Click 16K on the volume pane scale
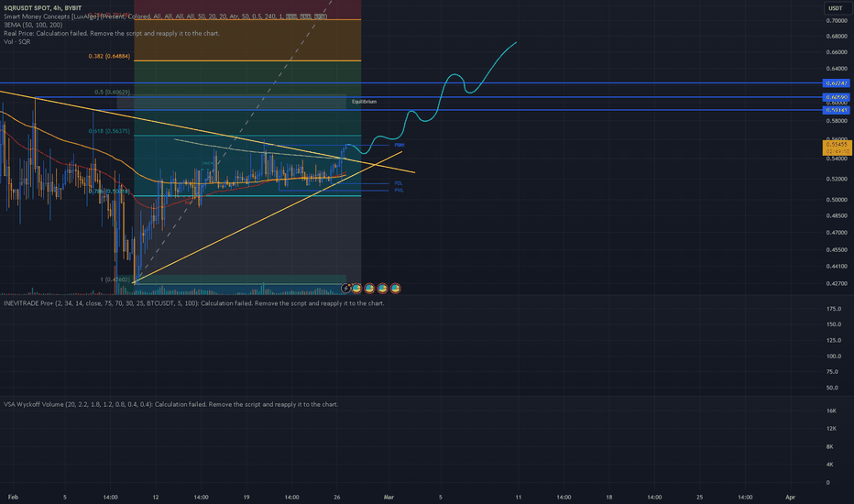 (831, 411)
